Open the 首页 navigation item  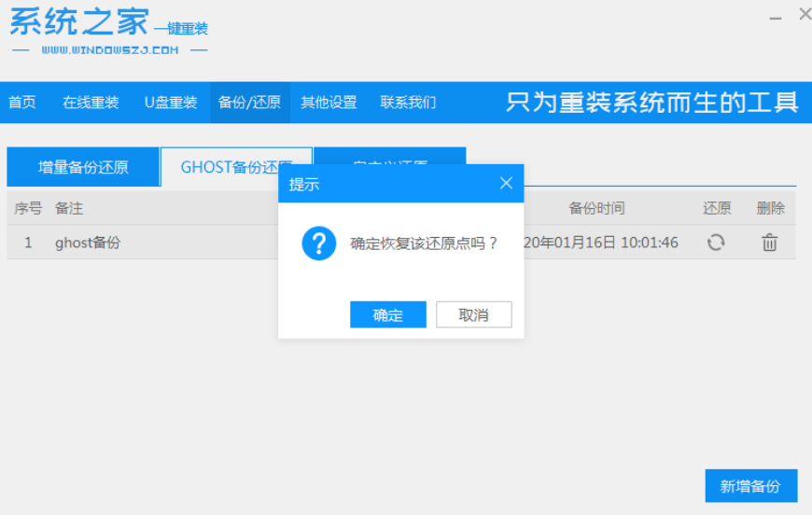coord(22,103)
